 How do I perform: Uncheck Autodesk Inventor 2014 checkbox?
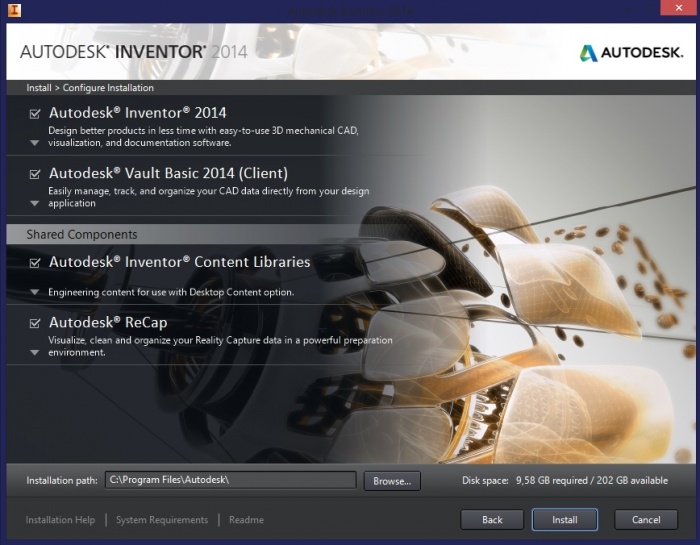35,114
